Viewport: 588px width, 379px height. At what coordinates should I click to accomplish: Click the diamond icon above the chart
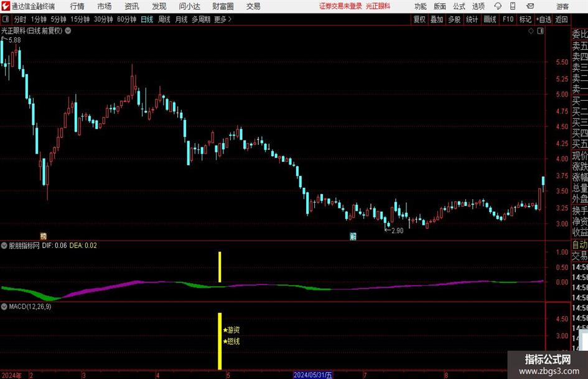point(531,31)
